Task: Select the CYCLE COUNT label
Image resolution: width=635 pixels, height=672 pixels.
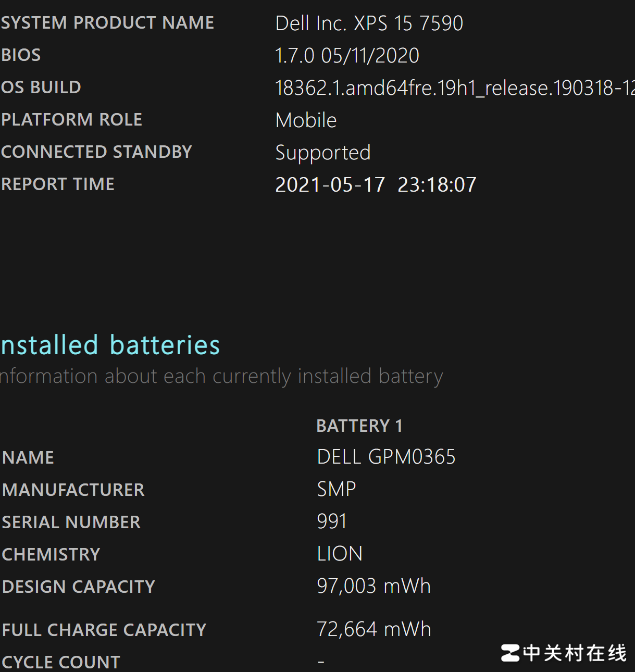Action: click(x=60, y=661)
